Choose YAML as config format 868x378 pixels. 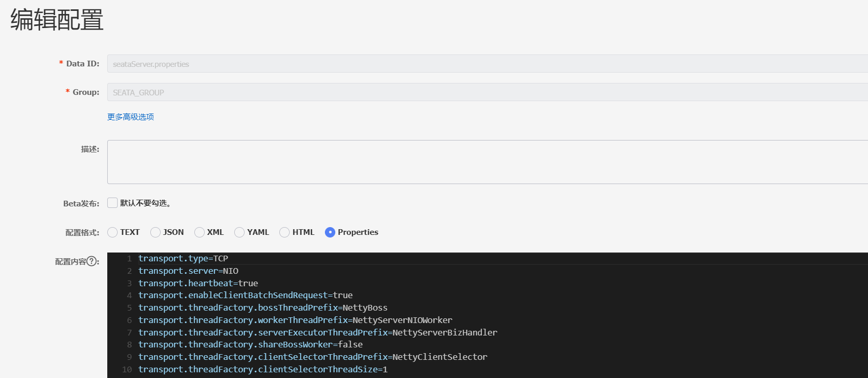(x=239, y=232)
